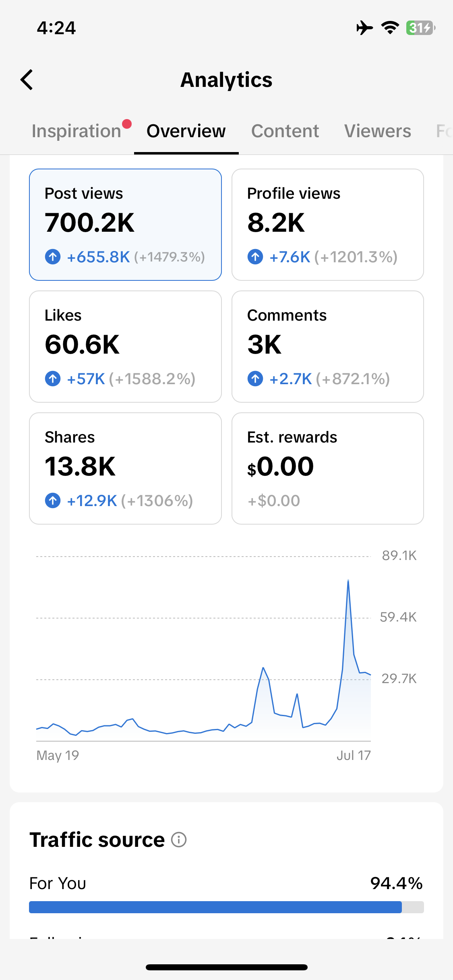This screenshot has height=980, width=453.
Task: Open Traffic source info icon
Action: coord(179,840)
